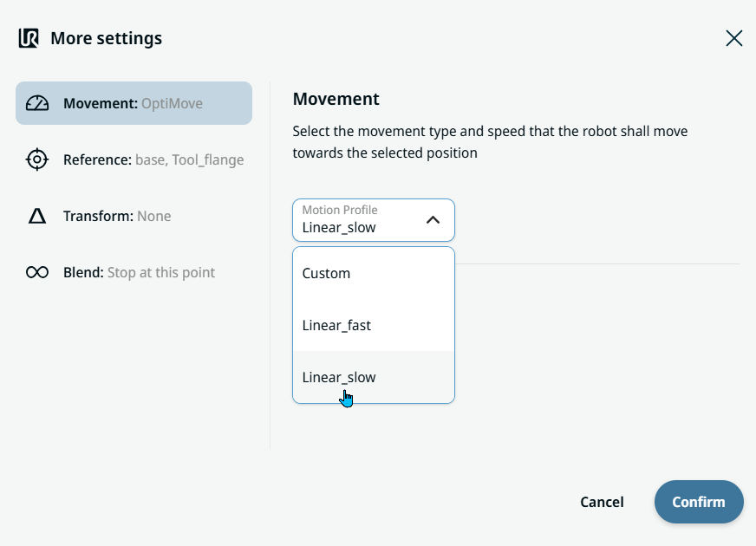Viewport: 756px width, 546px height.
Task: Open the Movement: OptiMove settings tab
Action: point(134,104)
